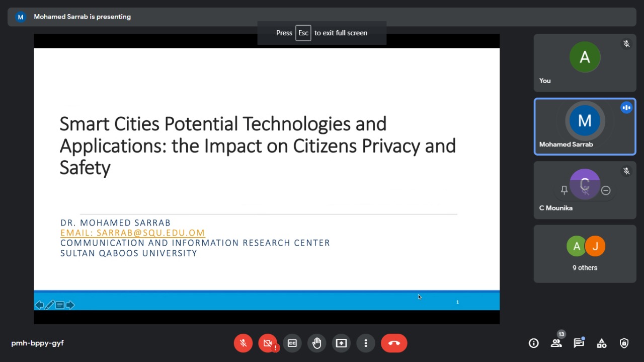The height and width of the screenshot is (362, 644).
Task: Open meeting details info icon
Action: click(x=534, y=343)
